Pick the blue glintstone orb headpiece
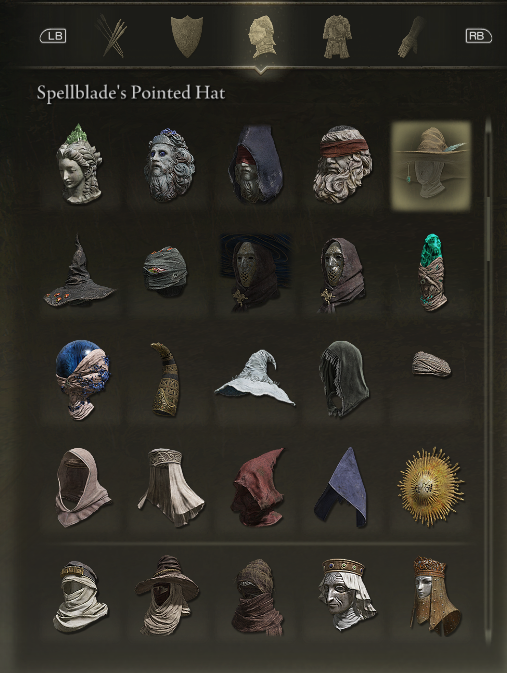The image size is (507, 673). click(x=82, y=379)
